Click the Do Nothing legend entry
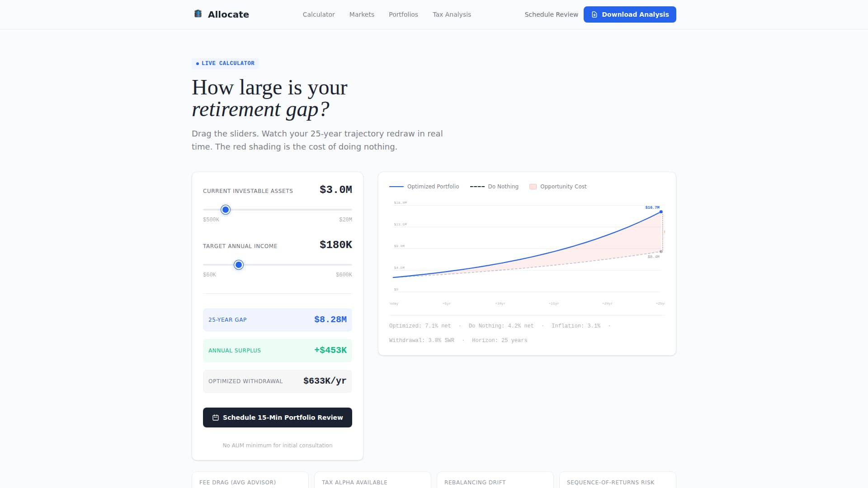Image resolution: width=868 pixels, height=488 pixels. pos(494,187)
